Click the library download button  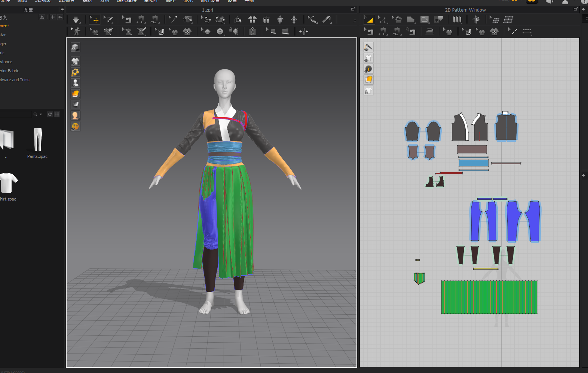(x=42, y=17)
